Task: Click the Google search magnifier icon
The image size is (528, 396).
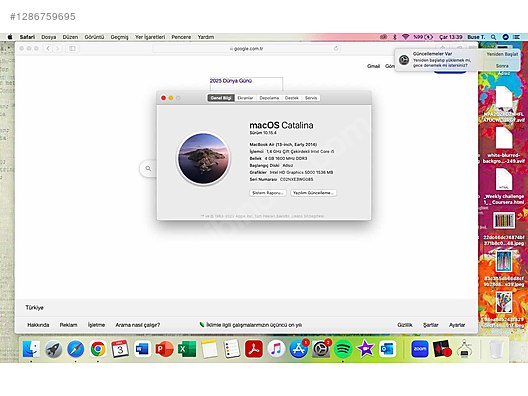Action: point(148,168)
